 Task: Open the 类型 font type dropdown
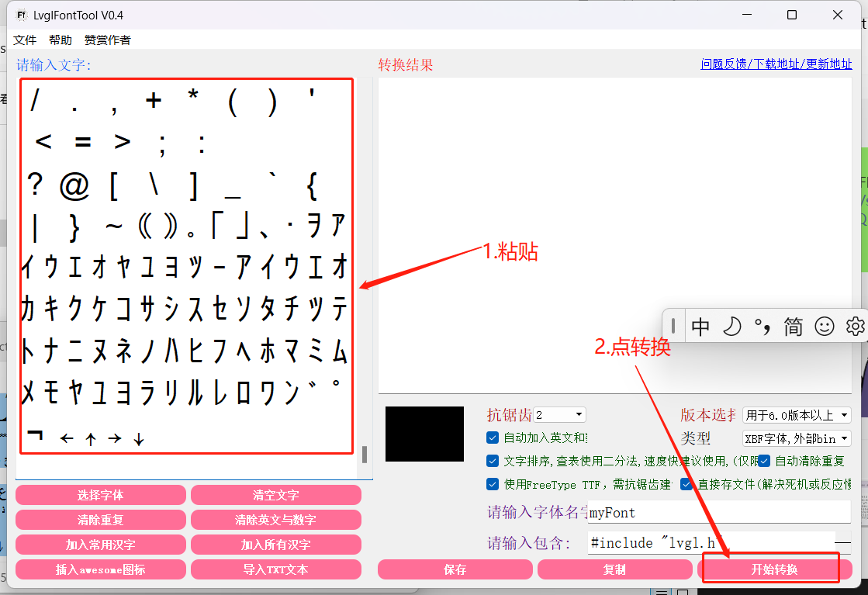point(797,438)
